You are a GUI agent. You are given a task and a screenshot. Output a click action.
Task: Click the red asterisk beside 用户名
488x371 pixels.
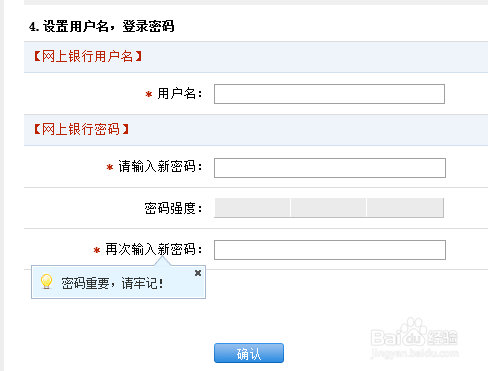coord(149,94)
